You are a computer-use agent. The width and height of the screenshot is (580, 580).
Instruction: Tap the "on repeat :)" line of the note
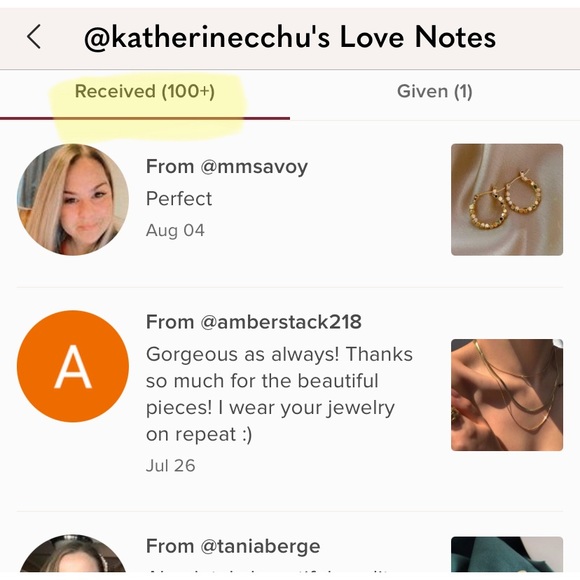point(199,434)
